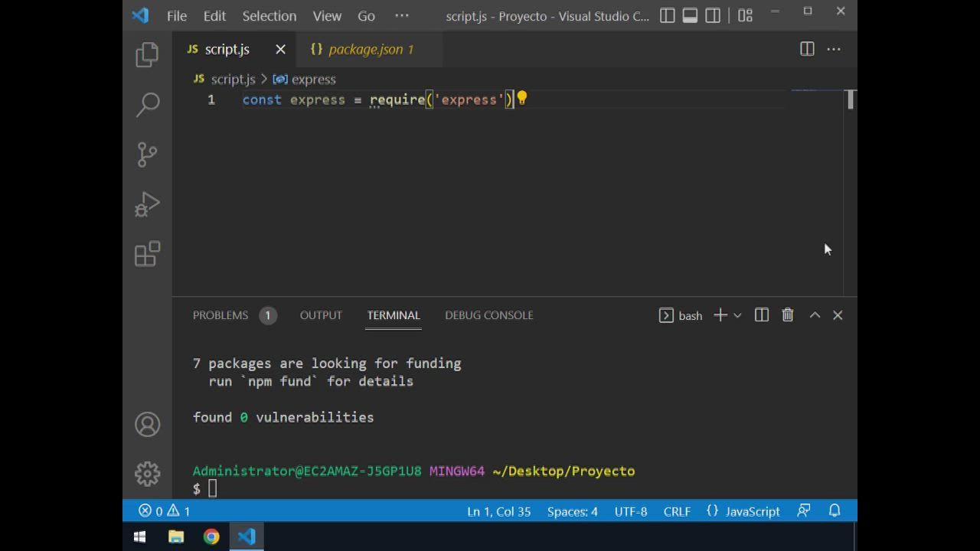Image resolution: width=980 pixels, height=551 pixels.
Task: Toggle the primary side bar layout icon
Action: 668,15
